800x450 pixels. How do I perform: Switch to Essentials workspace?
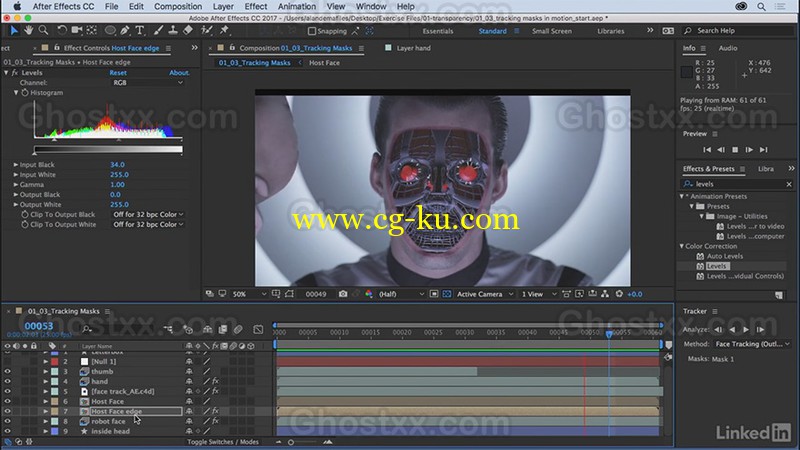point(438,31)
